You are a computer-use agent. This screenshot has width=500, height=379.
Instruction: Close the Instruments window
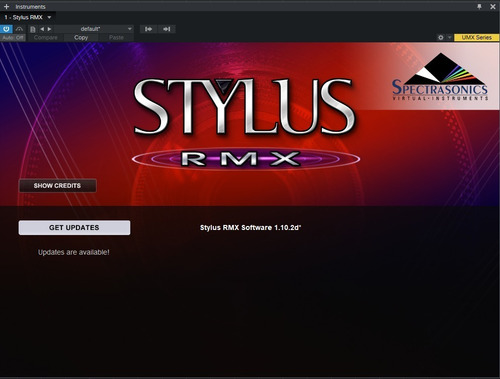click(493, 6)
